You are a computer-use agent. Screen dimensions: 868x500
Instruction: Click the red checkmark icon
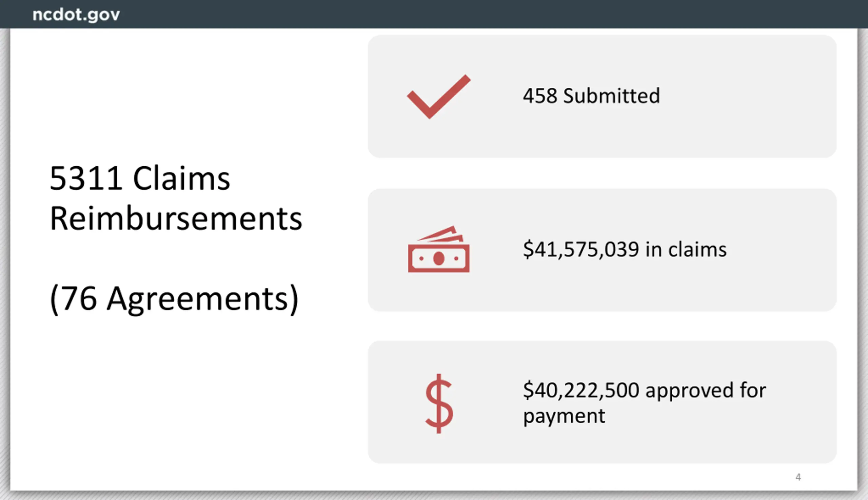439,97
